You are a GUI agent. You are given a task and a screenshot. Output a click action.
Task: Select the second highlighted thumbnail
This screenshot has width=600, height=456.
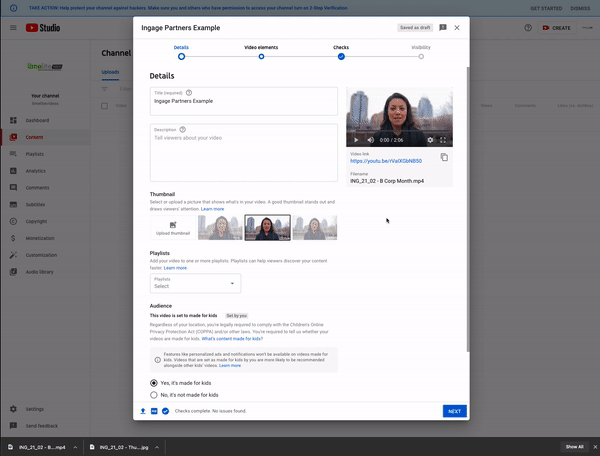(267, 228)
